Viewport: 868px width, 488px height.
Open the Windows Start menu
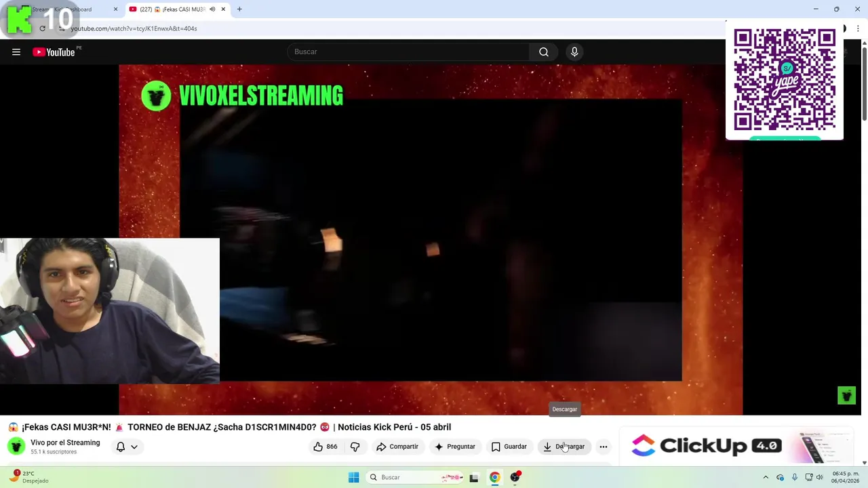(353, 477)
